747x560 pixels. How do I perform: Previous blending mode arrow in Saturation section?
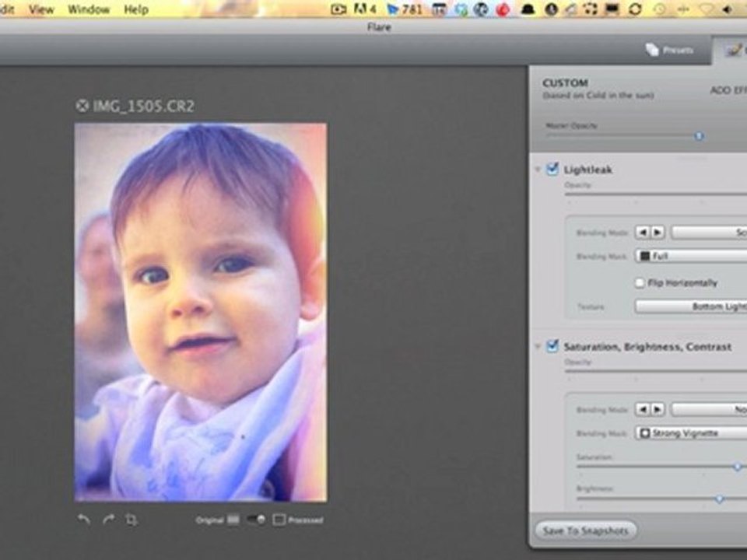[x=643, y=410]
